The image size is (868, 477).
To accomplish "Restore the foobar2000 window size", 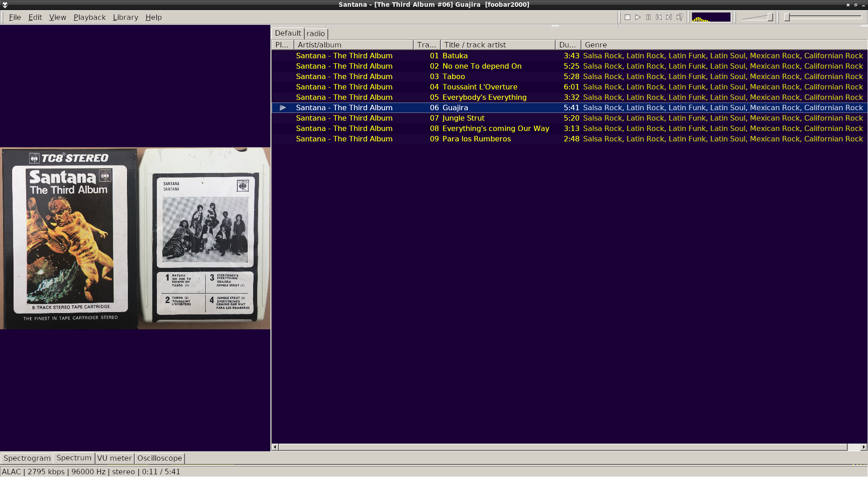I will point(855,5).
